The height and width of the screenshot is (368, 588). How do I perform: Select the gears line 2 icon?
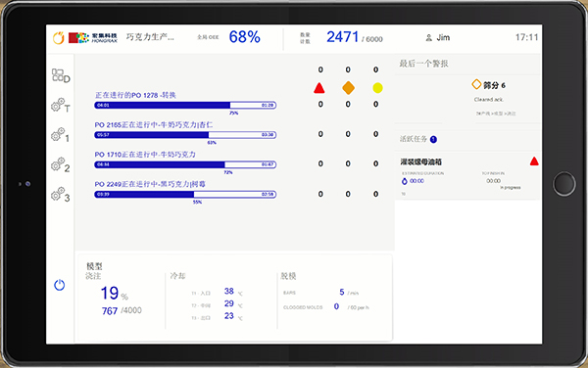(x=60, y=164)
